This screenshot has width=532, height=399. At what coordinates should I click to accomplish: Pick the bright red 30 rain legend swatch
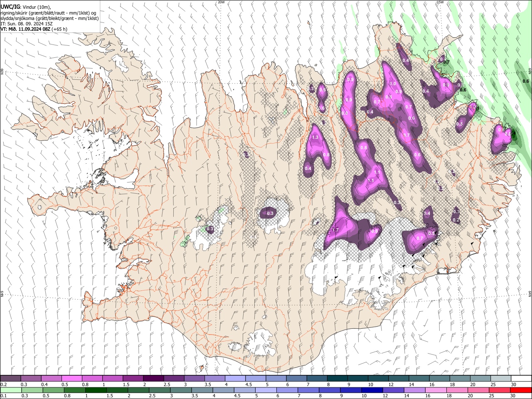521,390
